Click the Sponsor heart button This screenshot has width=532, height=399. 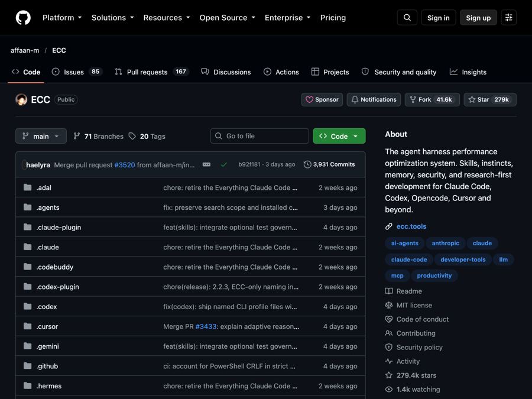click(322, 99)
